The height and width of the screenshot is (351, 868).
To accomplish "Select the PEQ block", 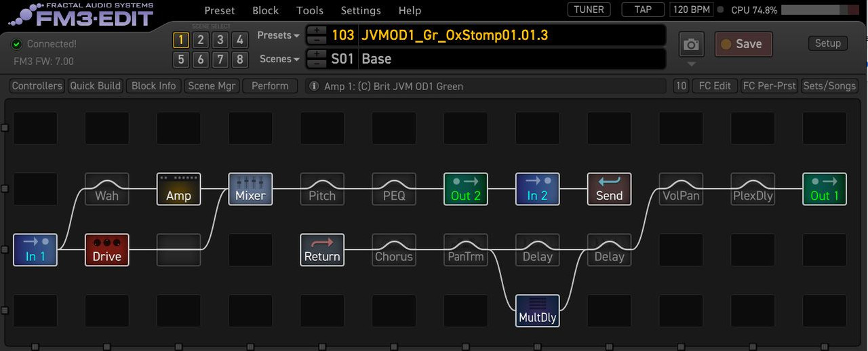I will click(x=394, y=189).
